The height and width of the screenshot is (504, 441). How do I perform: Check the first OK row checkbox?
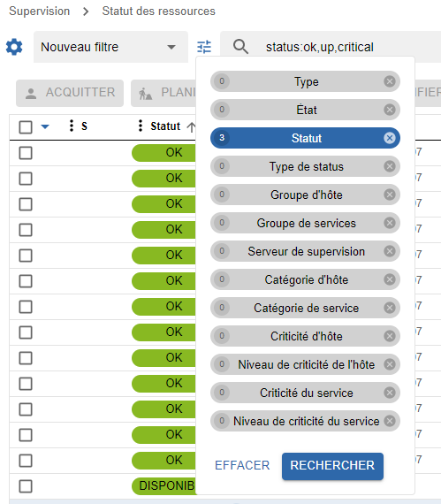[26, 153]
